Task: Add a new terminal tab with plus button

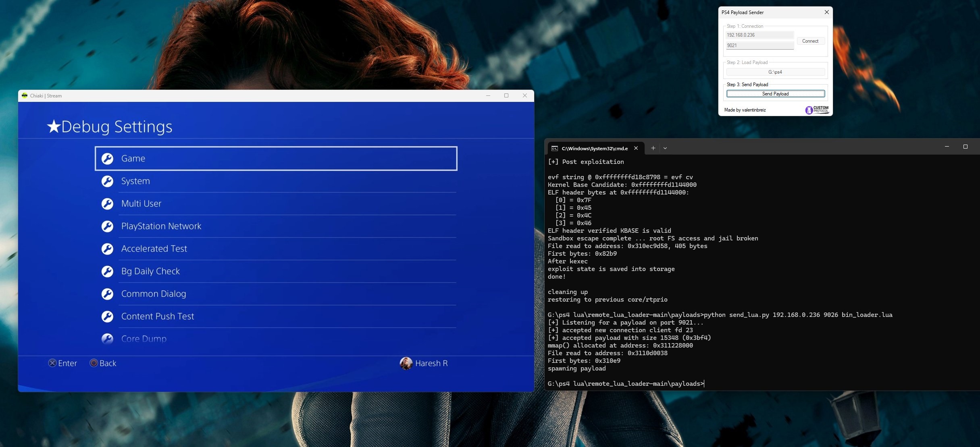Action: (x=653, y=148)
